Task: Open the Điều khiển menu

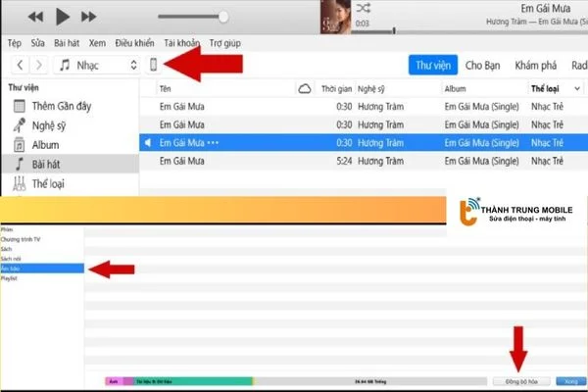Action: pyautogui.click(x=135, y=43)
